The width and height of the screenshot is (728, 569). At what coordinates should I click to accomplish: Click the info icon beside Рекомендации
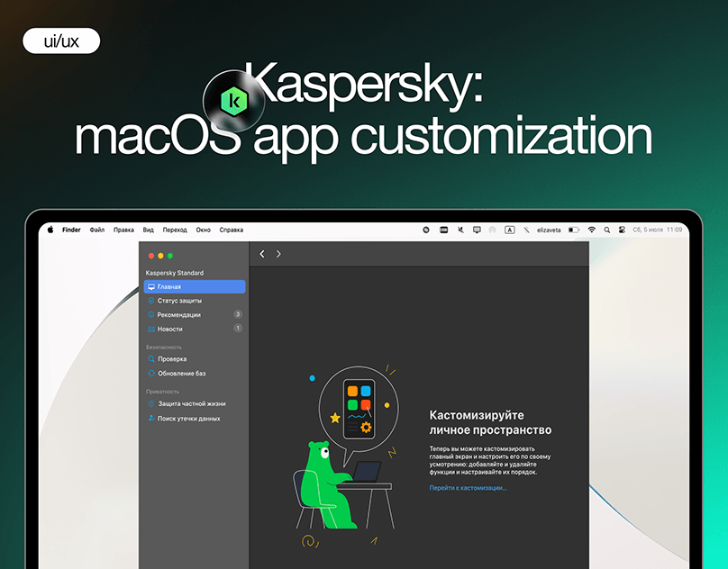coord(151,315)
